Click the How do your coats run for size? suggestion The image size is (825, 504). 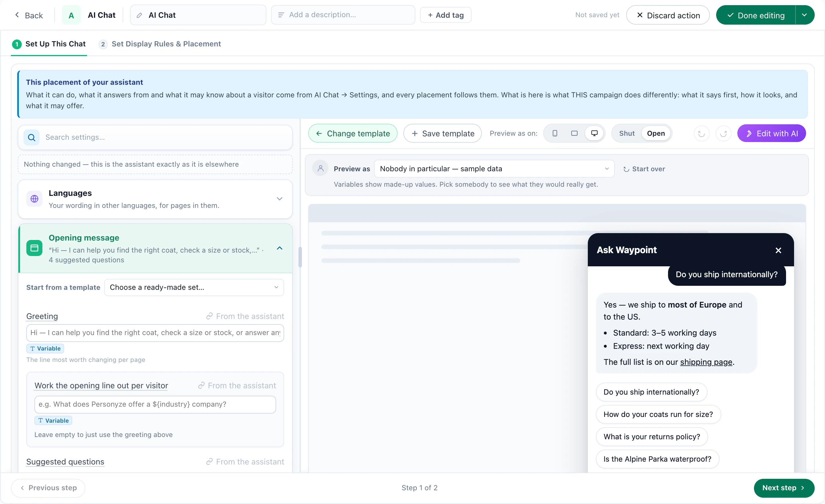[658, 414]
